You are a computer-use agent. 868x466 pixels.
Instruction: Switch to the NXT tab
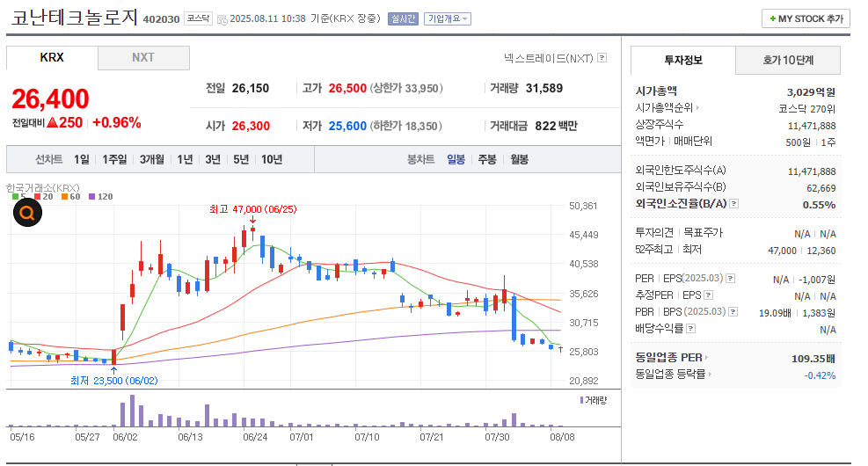pos(143,57)
